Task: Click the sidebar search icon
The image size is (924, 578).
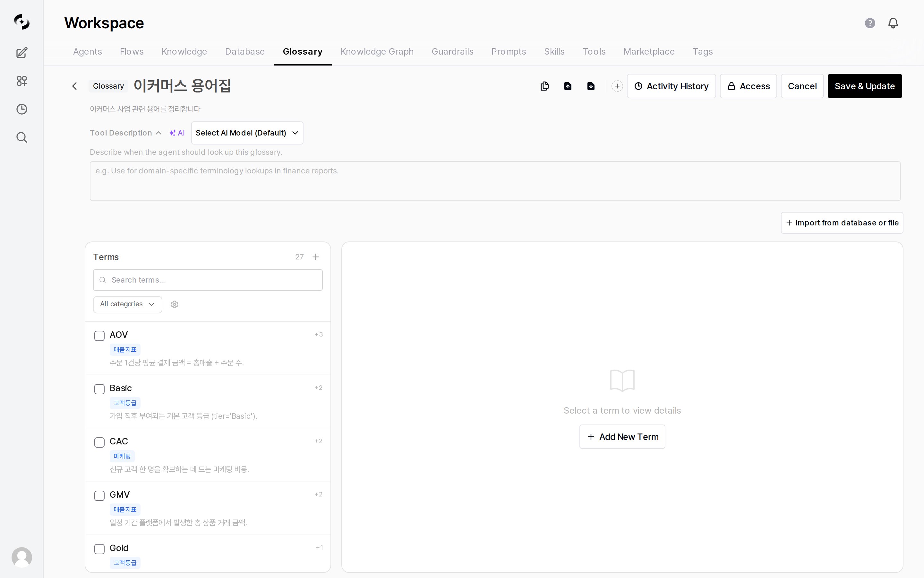Action: pos(22,137)
